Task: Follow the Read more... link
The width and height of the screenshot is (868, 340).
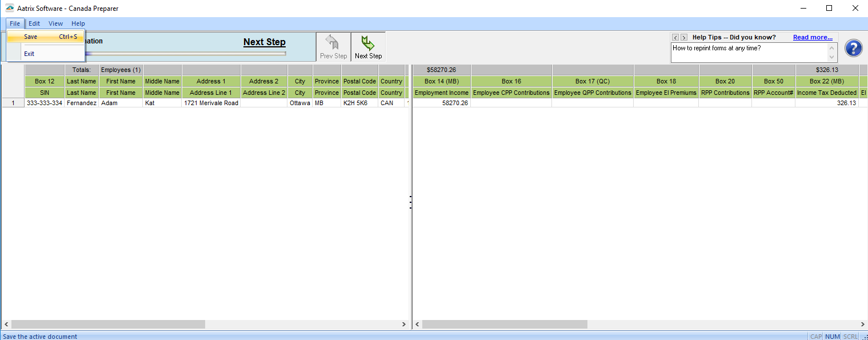Action: (812, 37)
